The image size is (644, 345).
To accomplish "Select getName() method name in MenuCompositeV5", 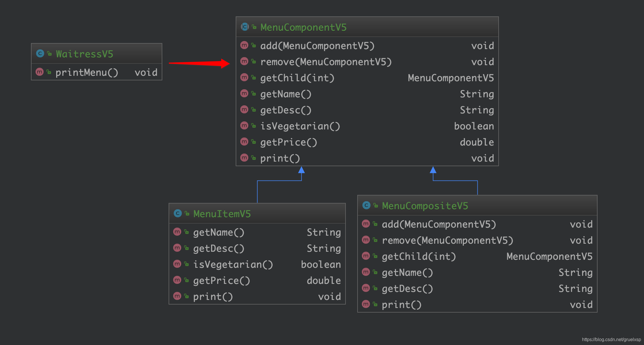I will (407, 272).
